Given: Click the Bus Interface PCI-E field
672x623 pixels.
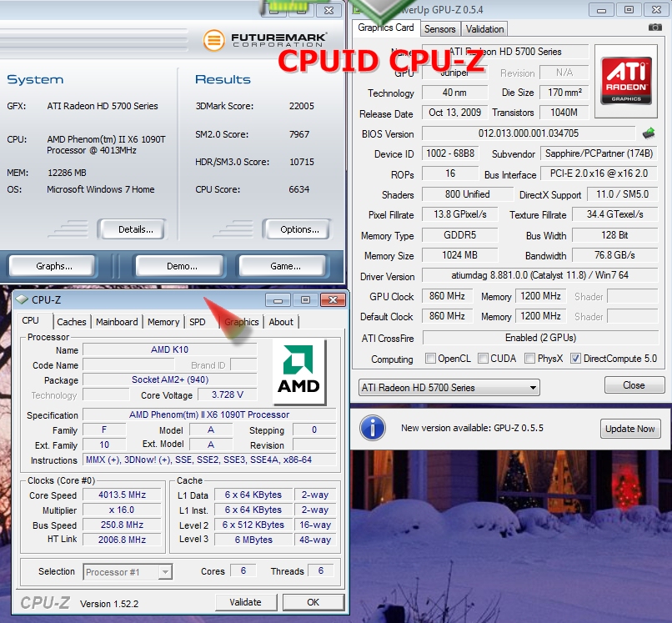Looking at the screenshot, I should tap(599, 173).
